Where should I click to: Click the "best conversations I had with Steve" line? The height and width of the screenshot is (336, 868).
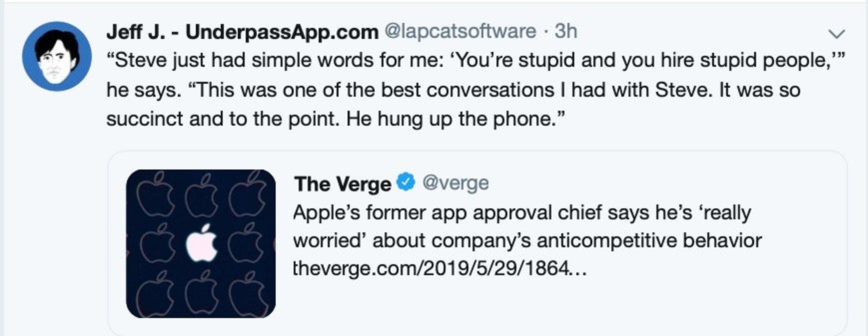454,90
